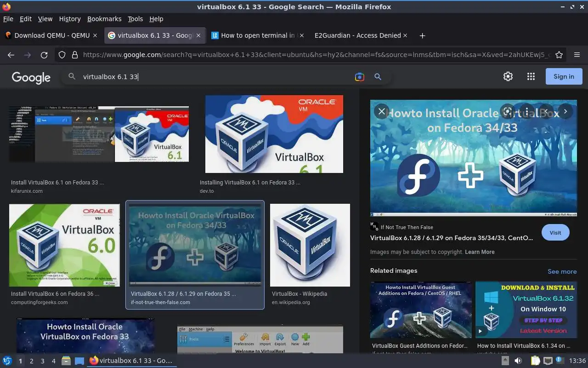Open the Help menu
Image resolution: width=588 pixels, height=368 pixels.
click(x=156, y=19)
